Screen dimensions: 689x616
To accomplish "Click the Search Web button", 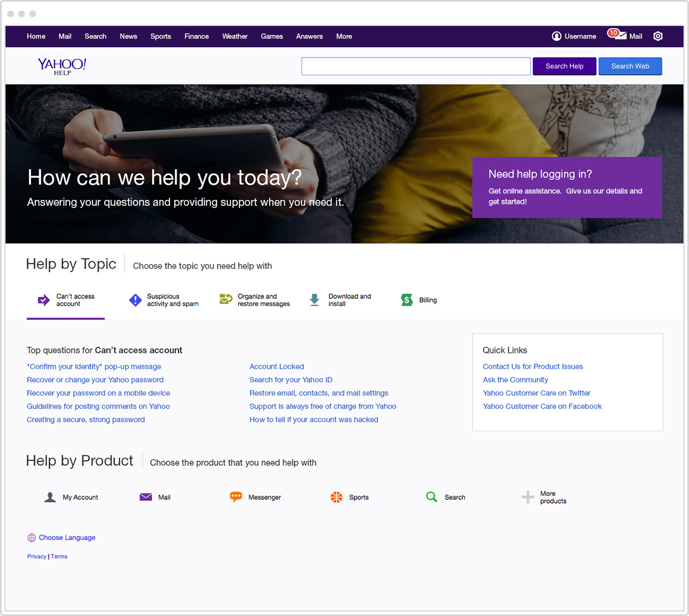I will coord(630,66).
